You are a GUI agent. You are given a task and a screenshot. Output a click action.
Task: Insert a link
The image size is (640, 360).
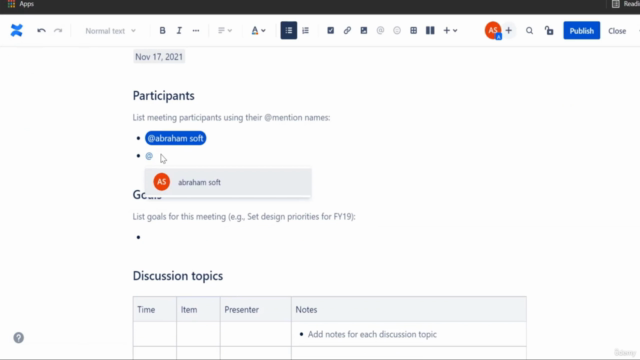[347, 31]
